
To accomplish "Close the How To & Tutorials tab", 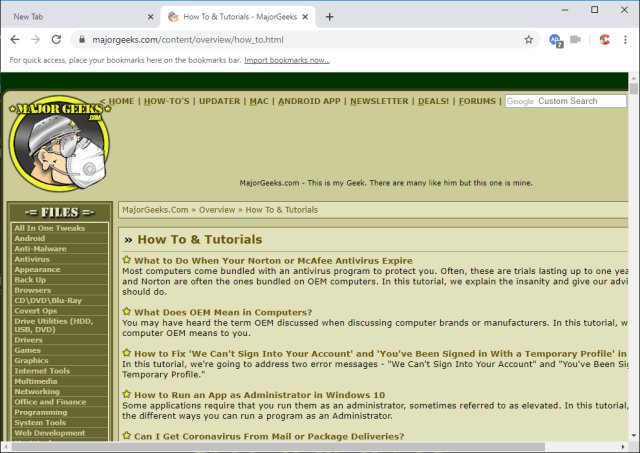I will (x=305, y=17).
